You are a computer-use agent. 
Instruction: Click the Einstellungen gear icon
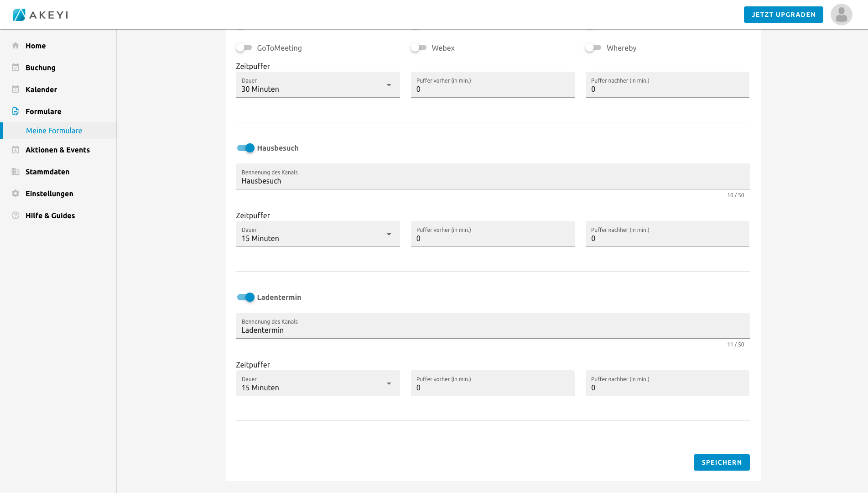tap(16, 194)
